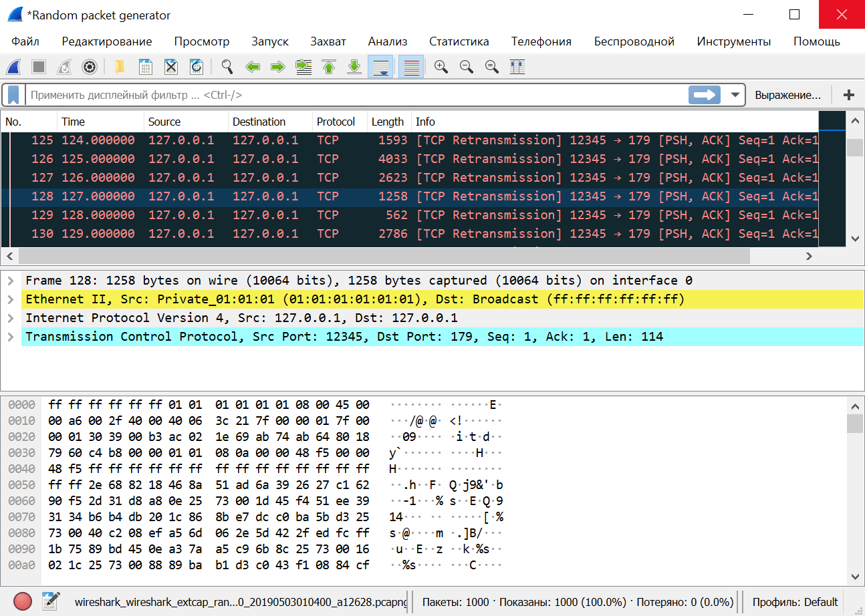Close the capture file icon
This screenshot has width=865, height=616.
[171, 67]
